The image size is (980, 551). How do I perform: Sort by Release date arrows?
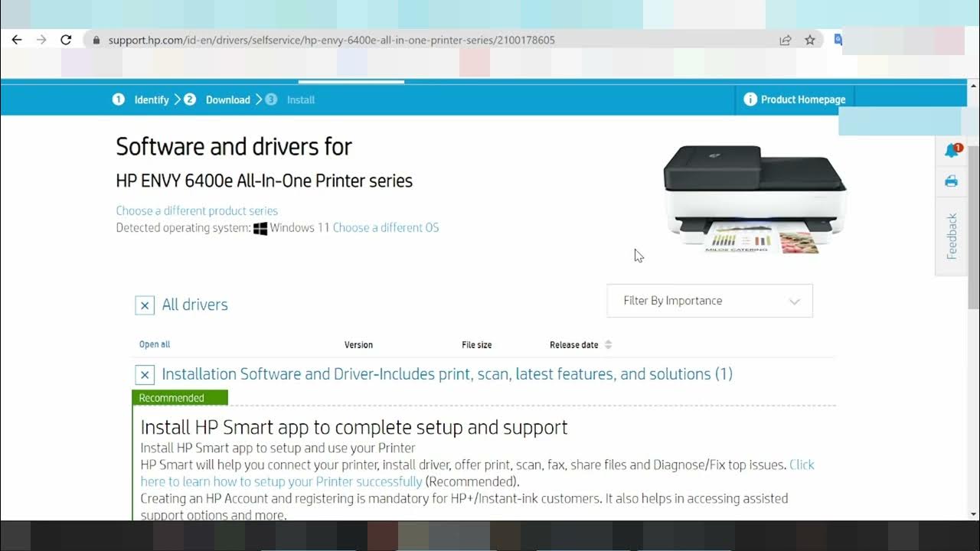click(608, 344)
